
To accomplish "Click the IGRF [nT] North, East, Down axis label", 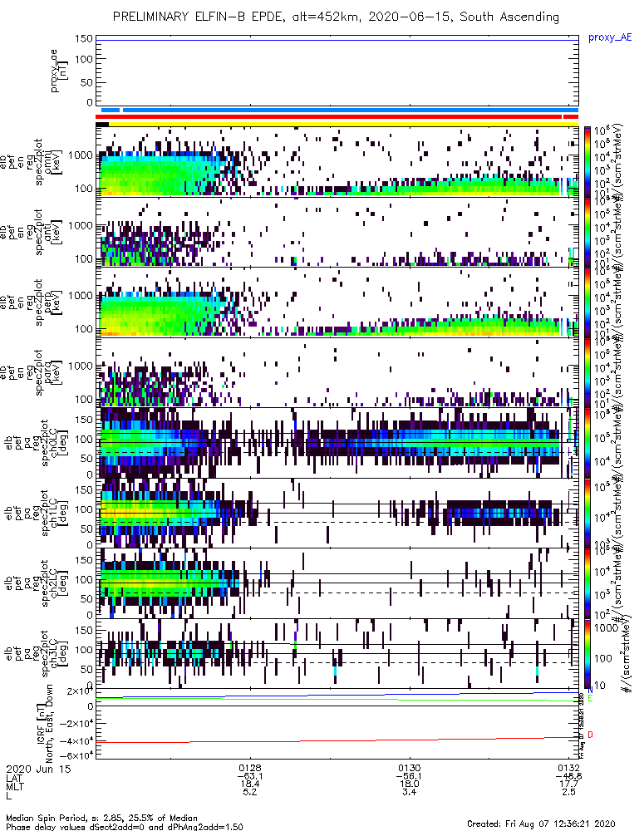I will [x=45, y=724].
